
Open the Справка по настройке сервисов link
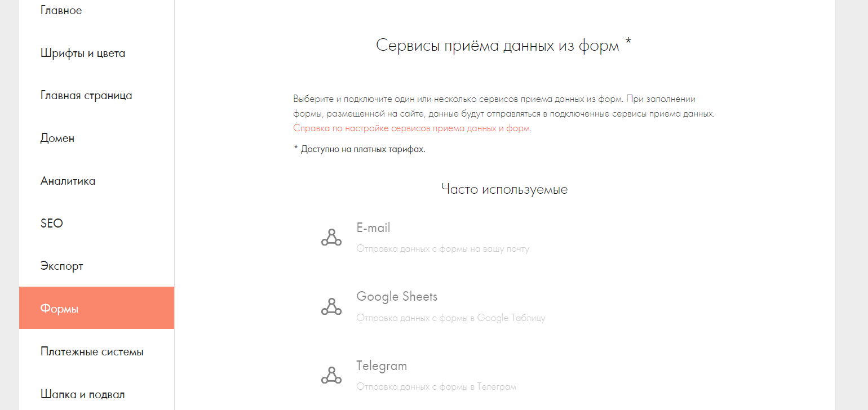pos(411,128)
